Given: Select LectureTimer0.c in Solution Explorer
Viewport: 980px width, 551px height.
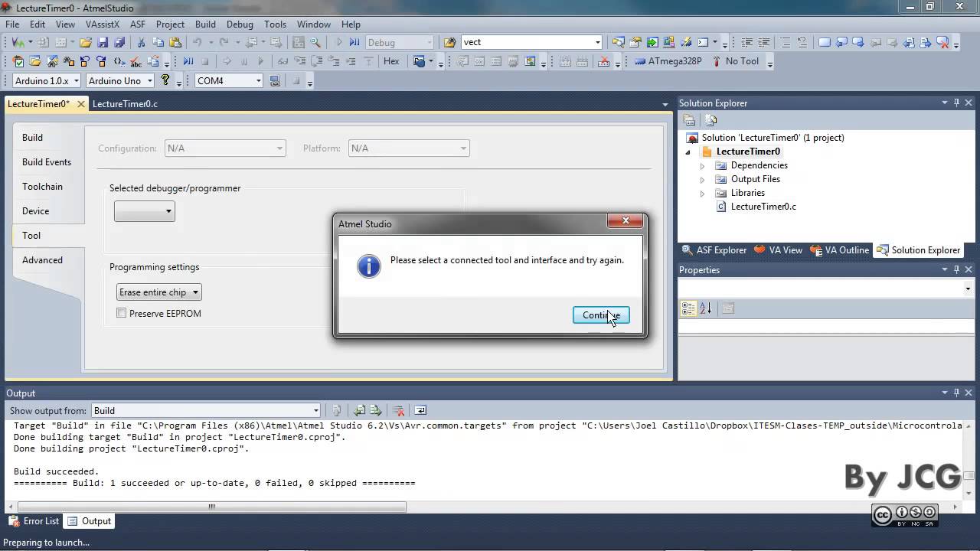Looking at the screenshot, I should (763, 207).
